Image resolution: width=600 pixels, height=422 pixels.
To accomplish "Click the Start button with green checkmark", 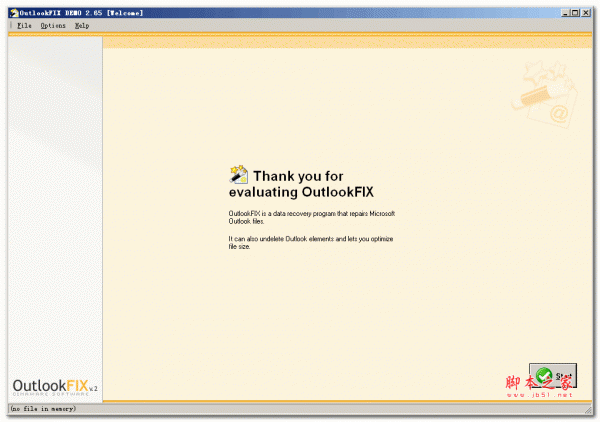I will click(x=553, y=375).
